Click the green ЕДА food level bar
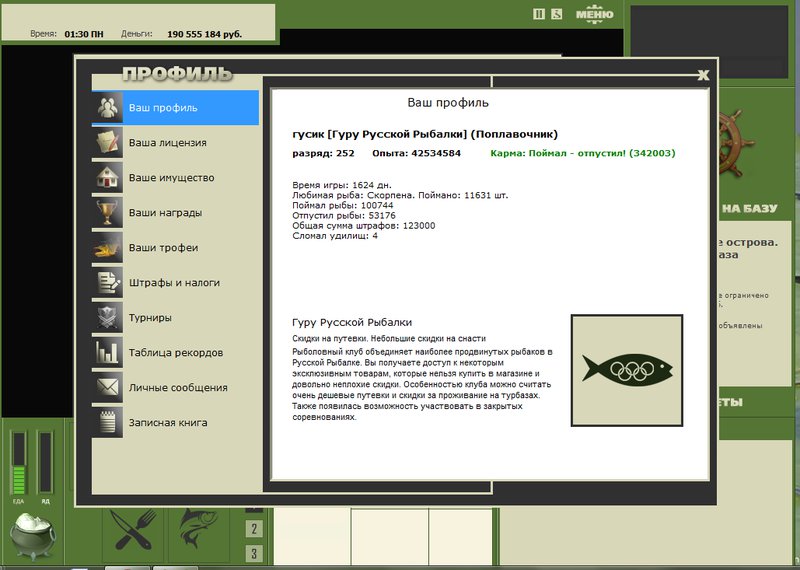This screenshot has height=570, width=800. (x=17, y=465)
